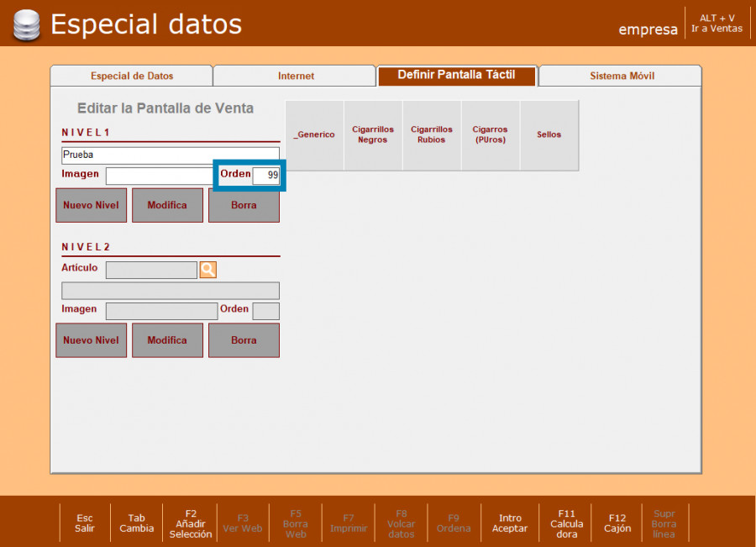Click Nuevo Nivel under Nivel 1
The width and height of the screenshot is (756, 547).
(x=91, y=205)
